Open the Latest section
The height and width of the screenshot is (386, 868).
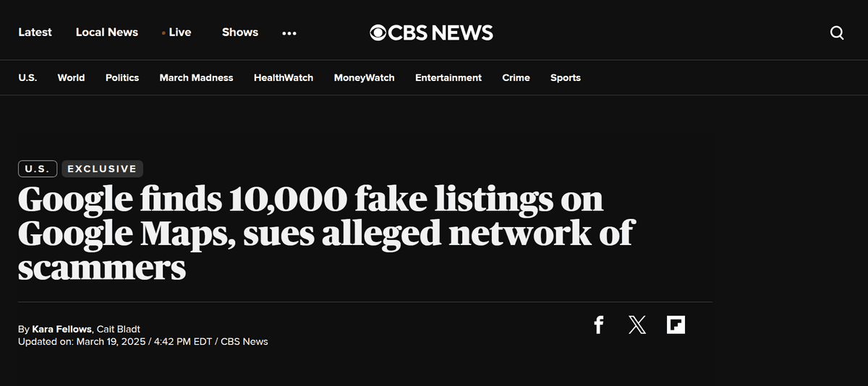click(x=35, y=32)
